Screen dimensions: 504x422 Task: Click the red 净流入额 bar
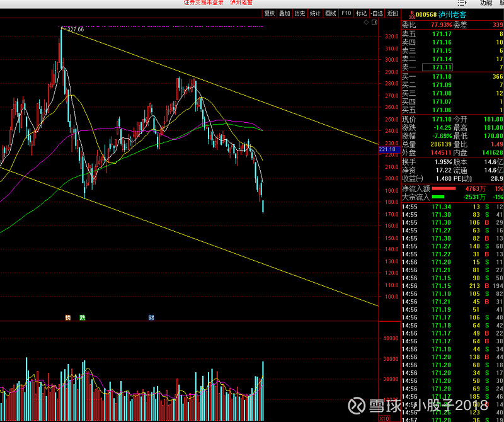click(x=444, y=189)
